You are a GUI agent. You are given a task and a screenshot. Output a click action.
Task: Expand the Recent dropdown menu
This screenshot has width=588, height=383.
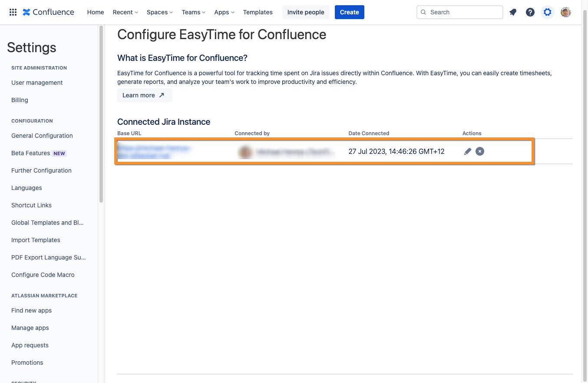coord(125,12)
